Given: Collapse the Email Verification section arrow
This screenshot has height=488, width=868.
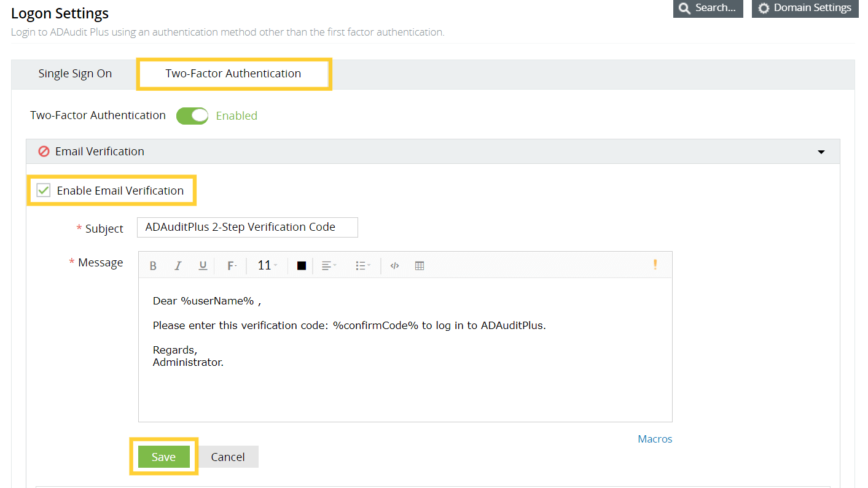Looking at the screenshot, I should [821, 152].
